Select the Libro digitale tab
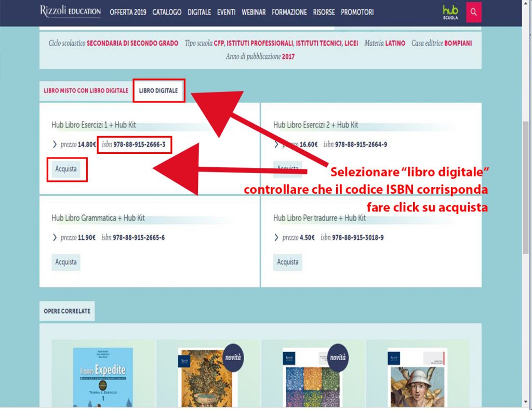This screenshot has height=410, width=532. (x=158, y=90)
